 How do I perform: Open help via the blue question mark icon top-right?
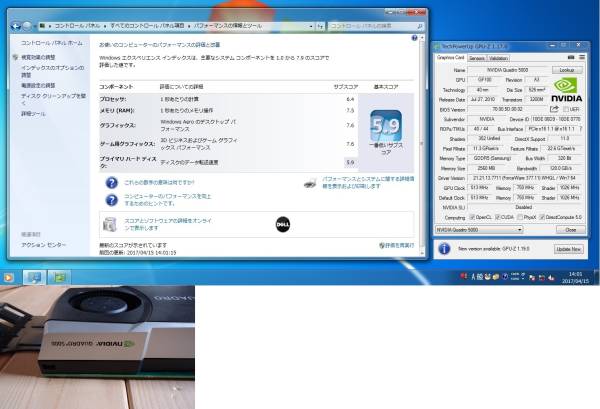coord(414,38)
